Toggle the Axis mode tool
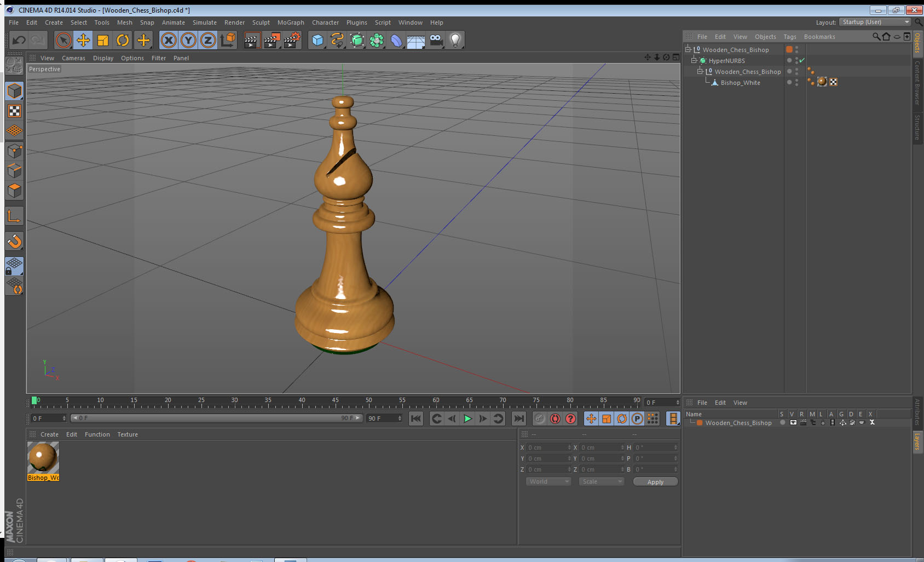The height and width of the screenshot is (562, 924). tap(15, 216)
